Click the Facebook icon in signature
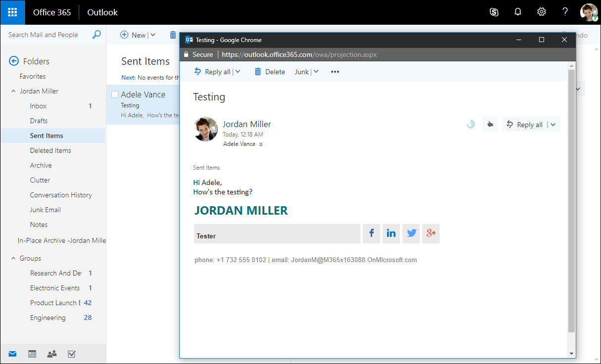 371,233
